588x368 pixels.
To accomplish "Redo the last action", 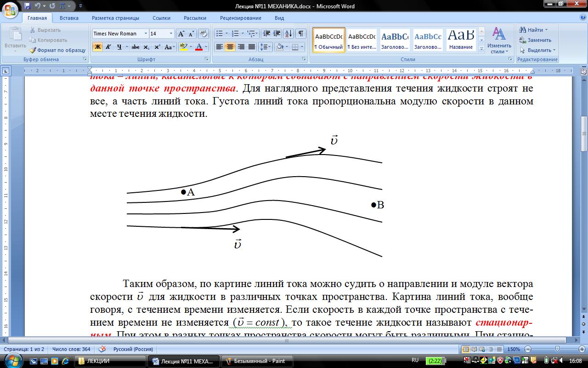I will pos(51,6).
